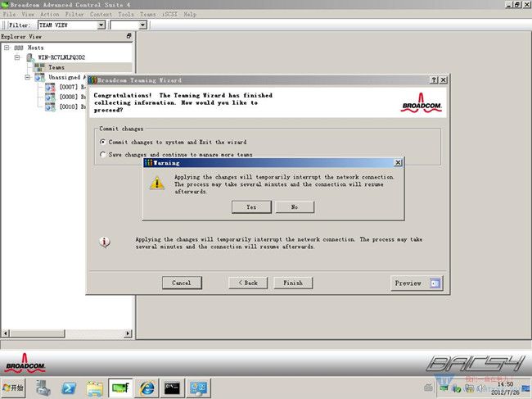Image resolution: width=532 pixels, height=399 pixels.
Task: Click the adapter icon for [0008]
Action: coord(50,97)
